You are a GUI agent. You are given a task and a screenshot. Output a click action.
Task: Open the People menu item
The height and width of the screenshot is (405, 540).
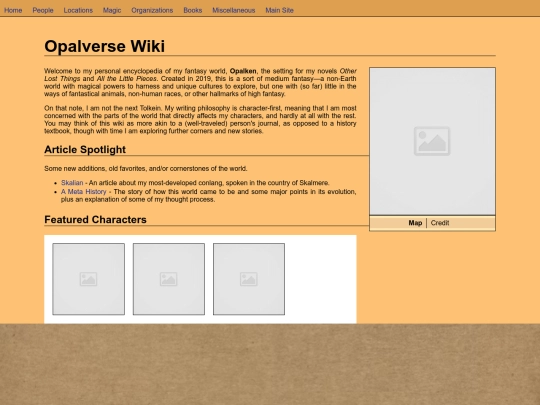pyautogui.click(x=43, y=10)
